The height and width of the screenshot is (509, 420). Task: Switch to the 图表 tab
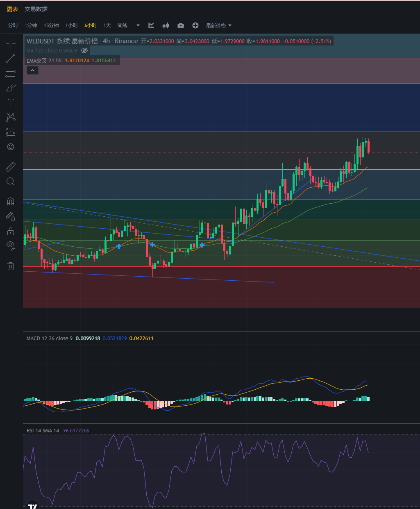click(12, 9)
